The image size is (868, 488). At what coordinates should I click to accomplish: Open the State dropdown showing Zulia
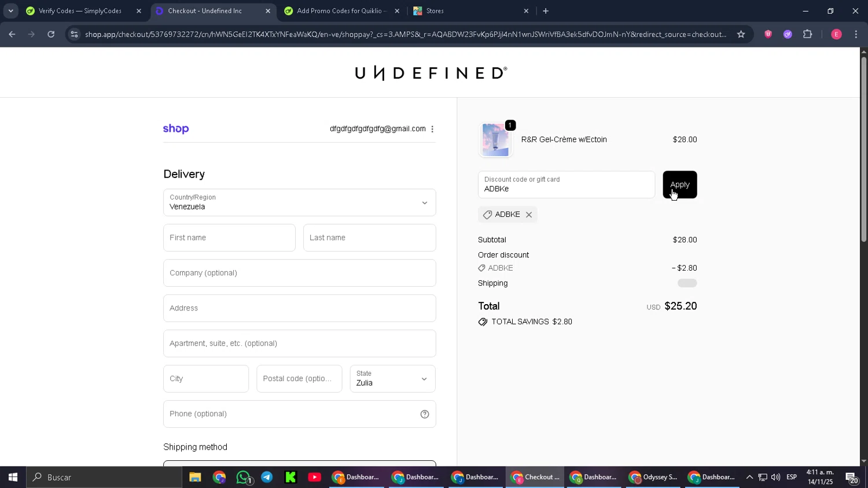[392, 379]
